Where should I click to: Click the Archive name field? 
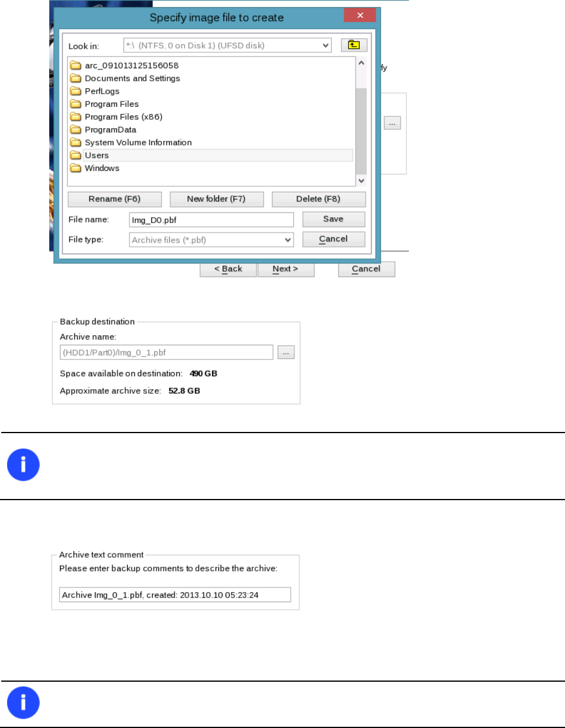pyautogui.click(x=166, y=352)
